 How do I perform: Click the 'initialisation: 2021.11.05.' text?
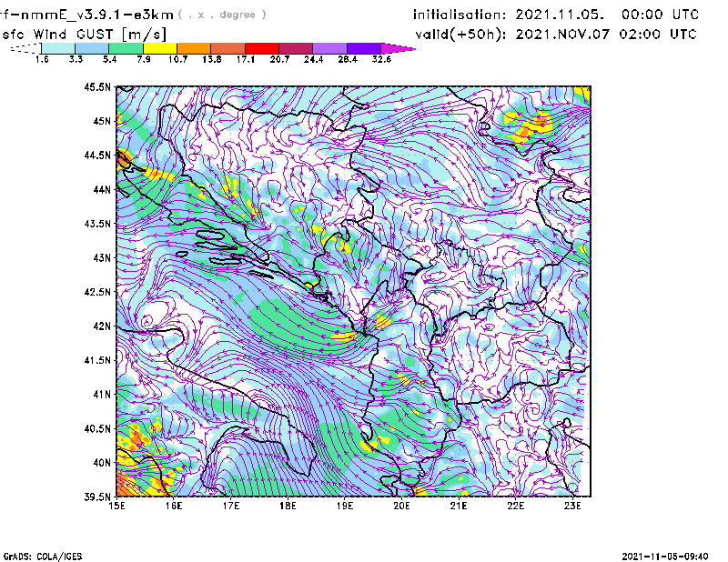click(509, 15)
